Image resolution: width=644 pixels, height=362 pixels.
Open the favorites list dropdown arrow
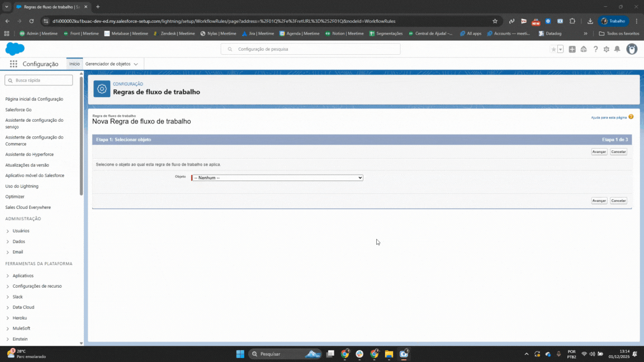pos(560,49)
